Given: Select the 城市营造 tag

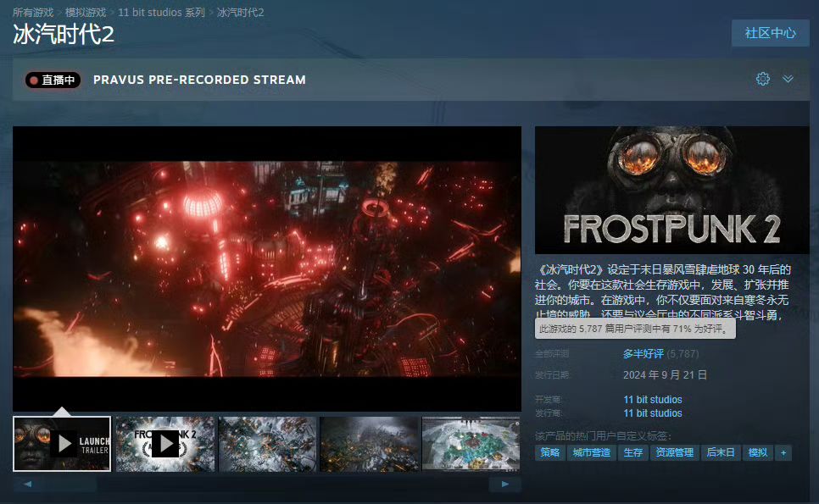Looking at the screenshot, I should click(x=591, y=452).
